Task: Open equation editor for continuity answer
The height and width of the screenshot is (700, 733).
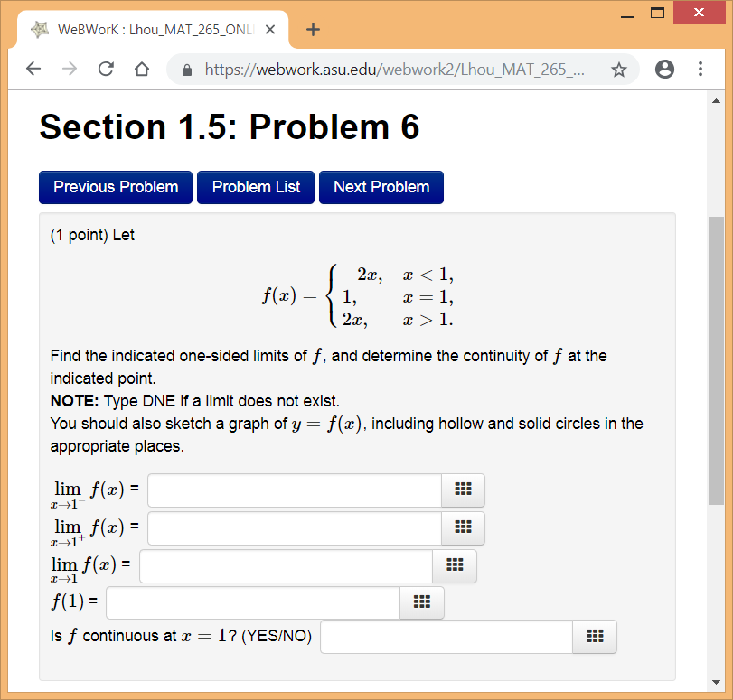Action: [x=595, y=637]
